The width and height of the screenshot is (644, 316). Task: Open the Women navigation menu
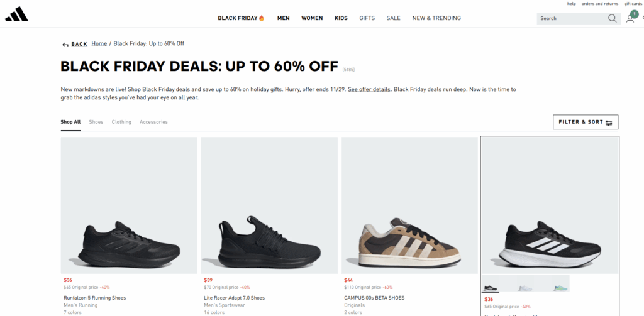coord(312,18)
